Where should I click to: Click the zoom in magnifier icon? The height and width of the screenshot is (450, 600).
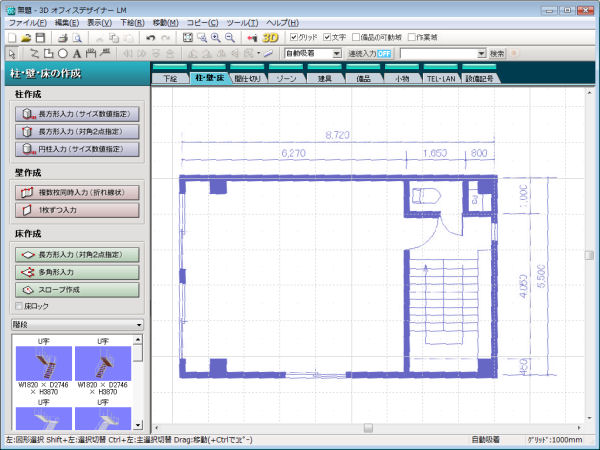[216, 37]
